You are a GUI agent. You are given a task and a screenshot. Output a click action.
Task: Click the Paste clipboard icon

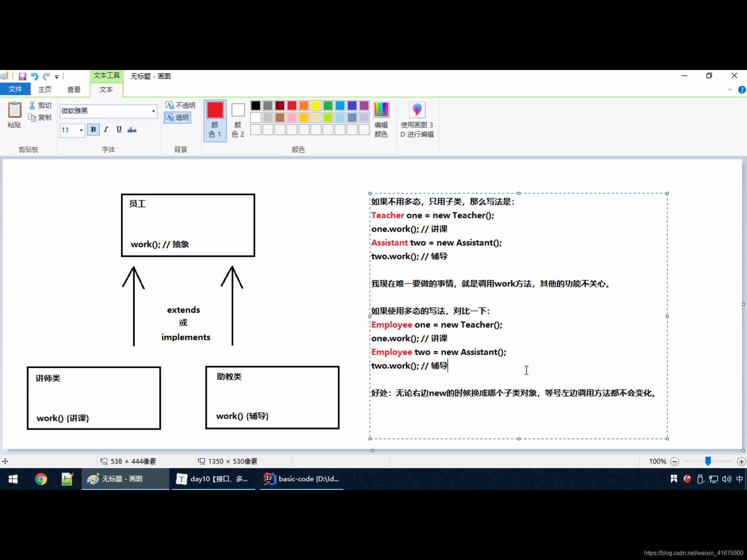[15, 110]
